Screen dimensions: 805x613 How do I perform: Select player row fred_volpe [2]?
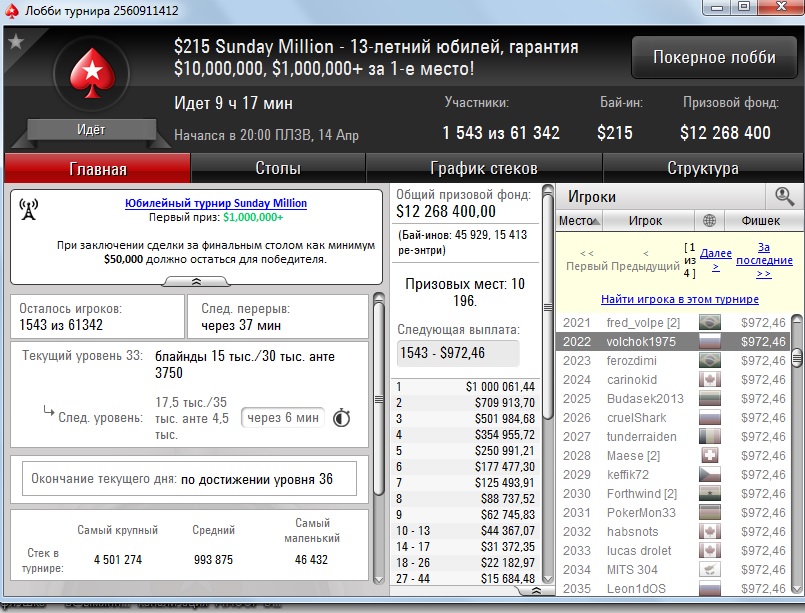pos(674,322)
